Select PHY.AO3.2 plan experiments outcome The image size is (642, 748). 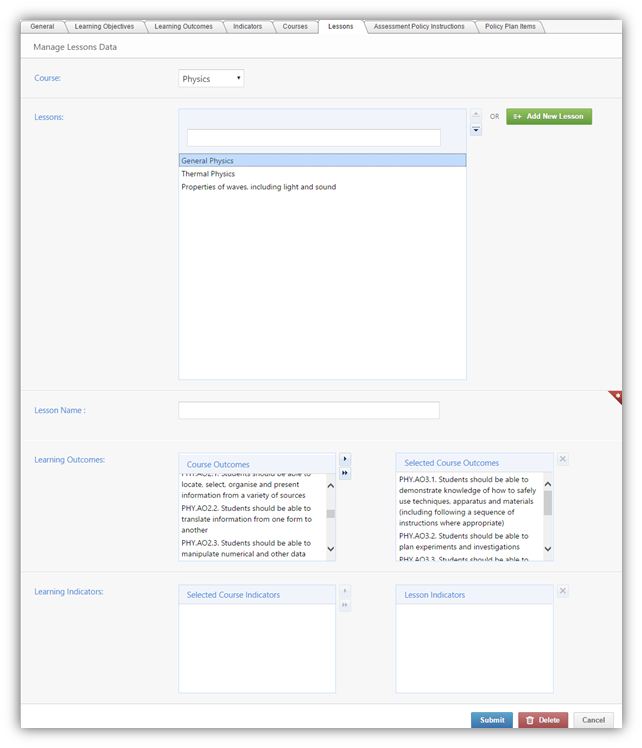[x=470, y=541]
